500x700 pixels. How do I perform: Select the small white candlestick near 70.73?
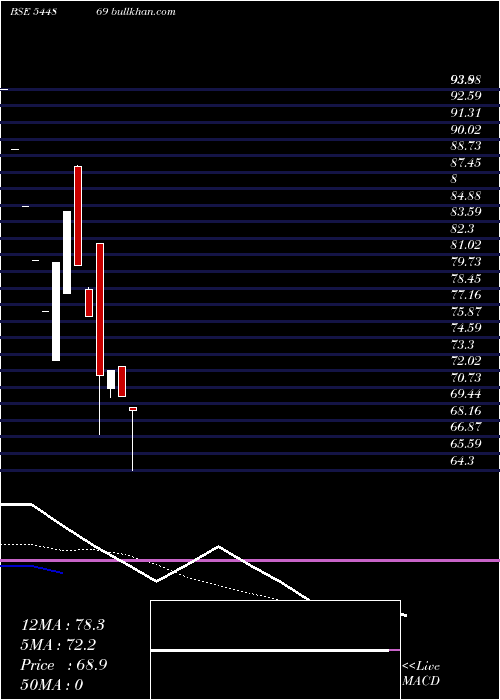111,380
